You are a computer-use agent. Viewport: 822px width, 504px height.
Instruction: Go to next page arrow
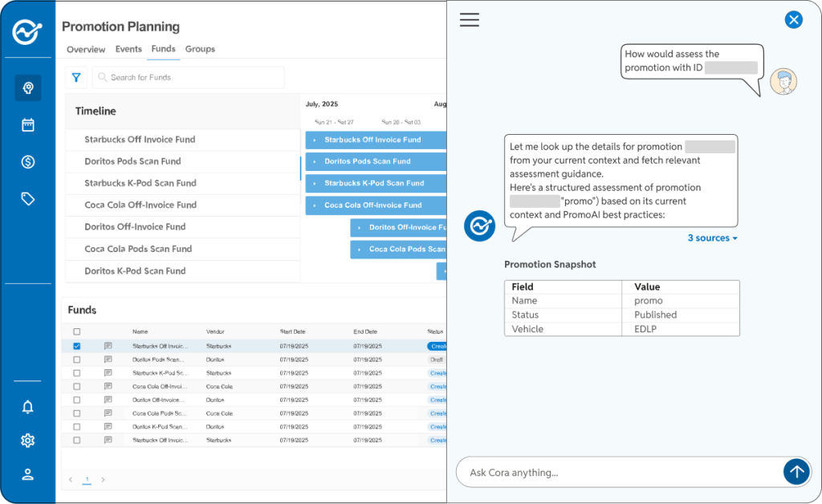tap(104, 479)
